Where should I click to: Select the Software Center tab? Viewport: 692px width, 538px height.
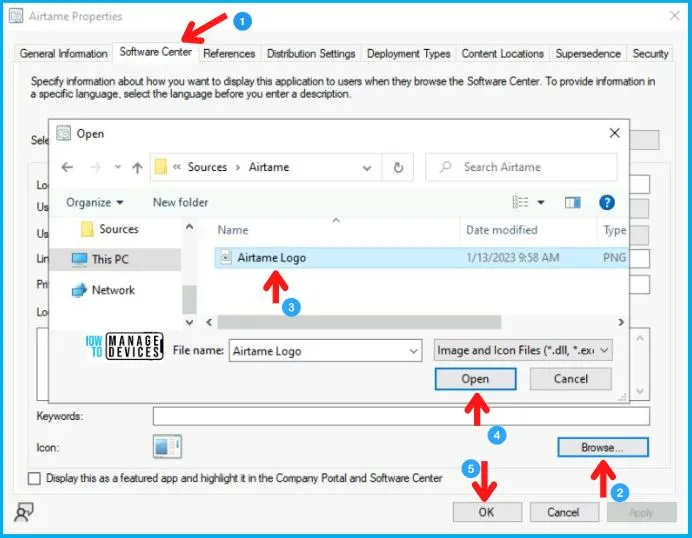tap(155, 52)
